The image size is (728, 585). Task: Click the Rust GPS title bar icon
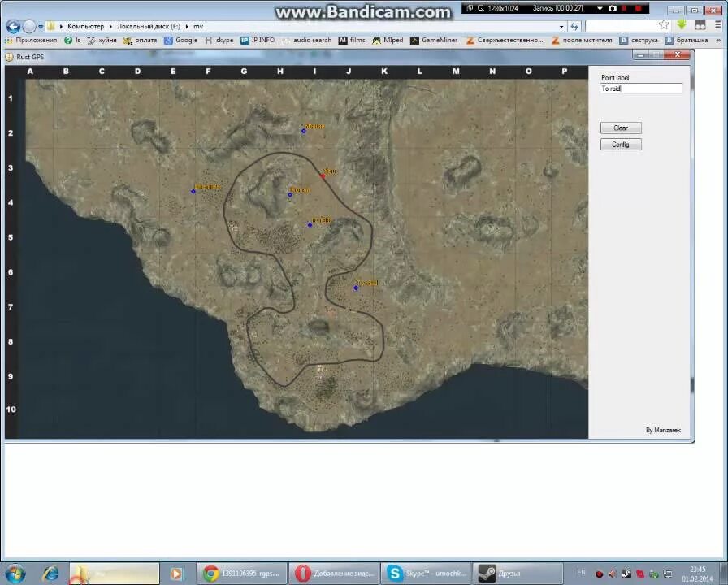(9, 57)
